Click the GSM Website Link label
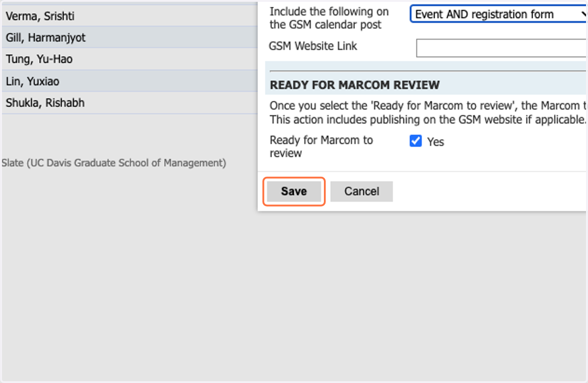The width and height of the screenshot is (588, 383). pyautogui.click(x=313, y=46)
